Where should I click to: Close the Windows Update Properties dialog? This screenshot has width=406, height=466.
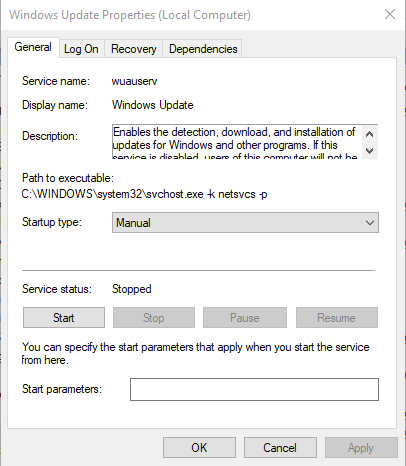(390, 14)
